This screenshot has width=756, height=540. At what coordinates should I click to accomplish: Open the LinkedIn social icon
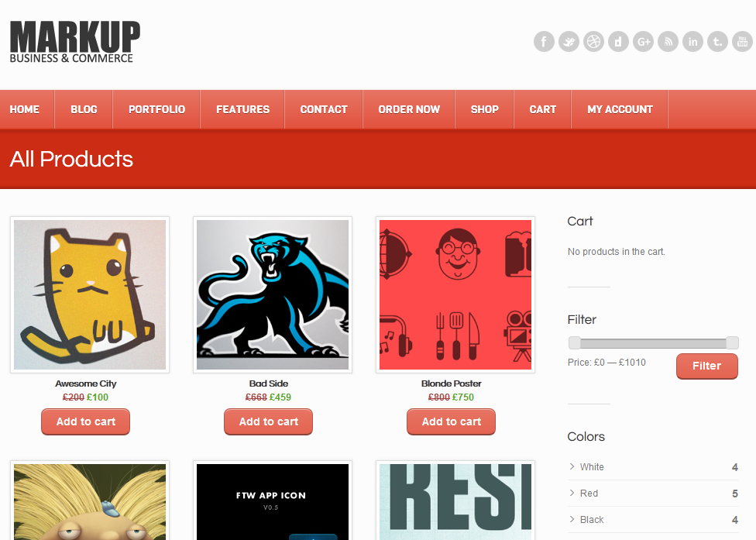click(x=692, y=42)
